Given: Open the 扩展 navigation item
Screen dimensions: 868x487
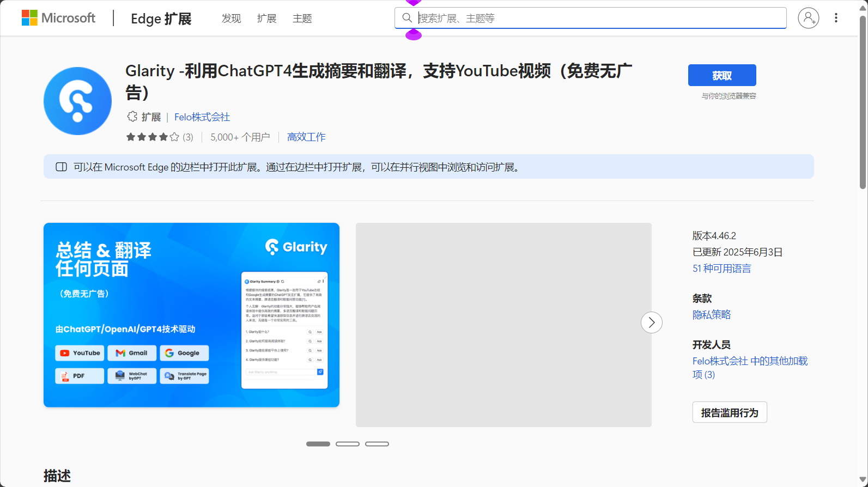Looking at the screenshot, I should tap(266, 19).
